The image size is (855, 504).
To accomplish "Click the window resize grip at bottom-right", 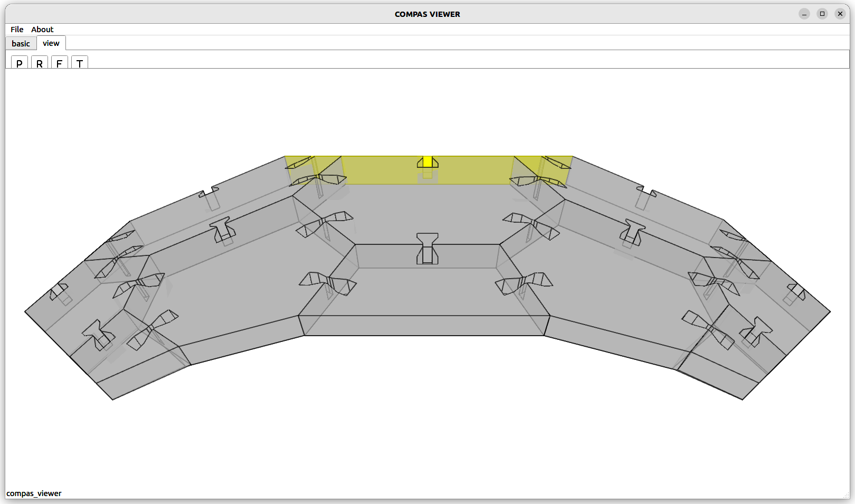I will [847, 495].
